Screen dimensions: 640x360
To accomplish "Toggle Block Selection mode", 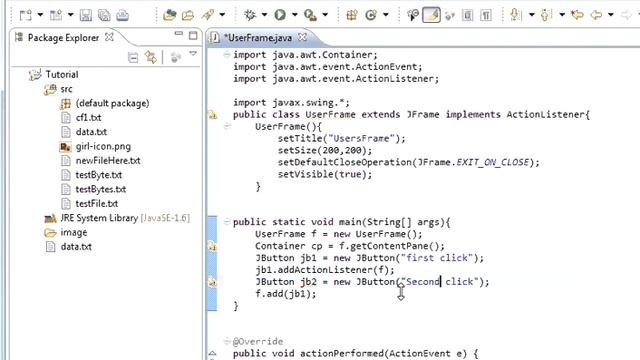I will pos(467,16).
